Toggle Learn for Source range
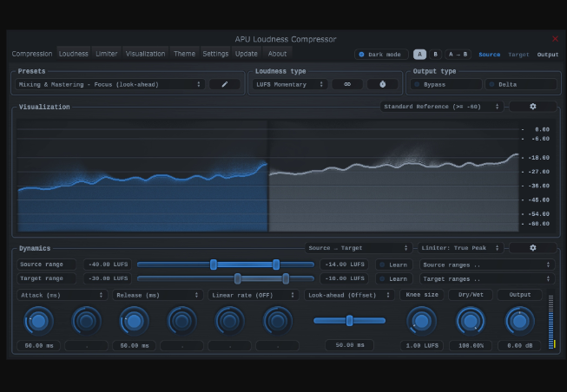Screen dimensions: 567x392 (394, 265)
